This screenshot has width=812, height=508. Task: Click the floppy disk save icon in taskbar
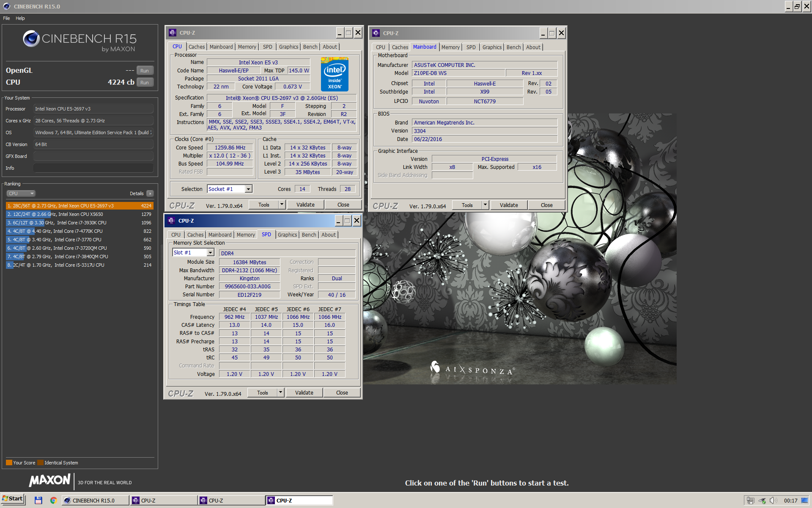[x=38, y=500]
